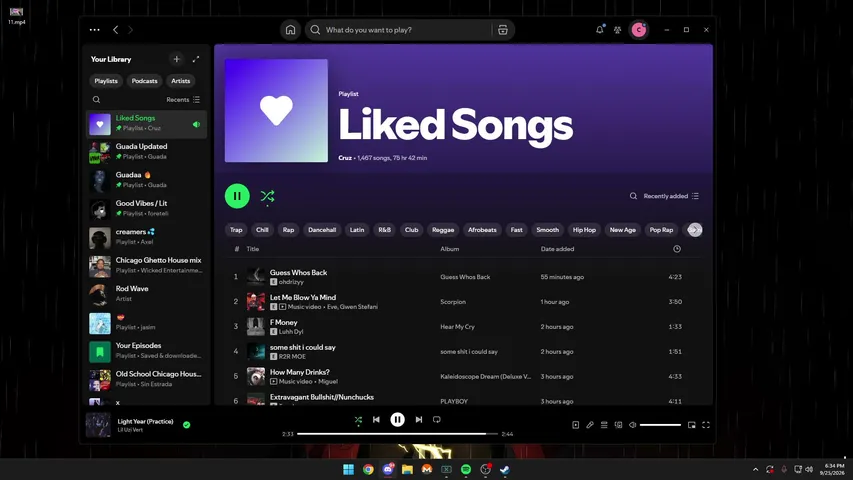Select song Guess Whos Back
This screenshot has width=853, height=480.
tap(298, 273)
